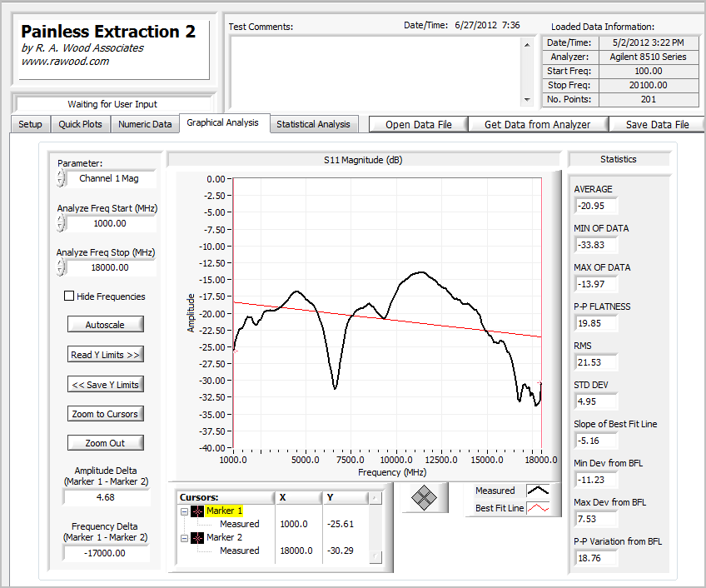This screenshot has width=706, height=588.
Task: Click the Start Freq value 100.00
Action: (649, 71)
